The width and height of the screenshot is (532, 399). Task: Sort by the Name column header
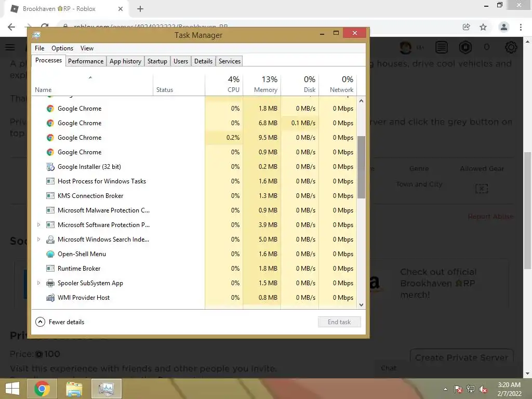pos(92,84)
